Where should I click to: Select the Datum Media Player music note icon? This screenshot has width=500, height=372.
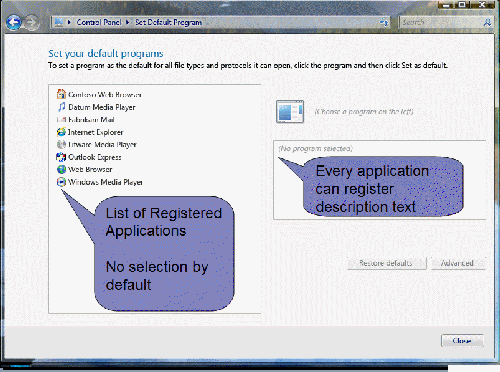point(61,107)
